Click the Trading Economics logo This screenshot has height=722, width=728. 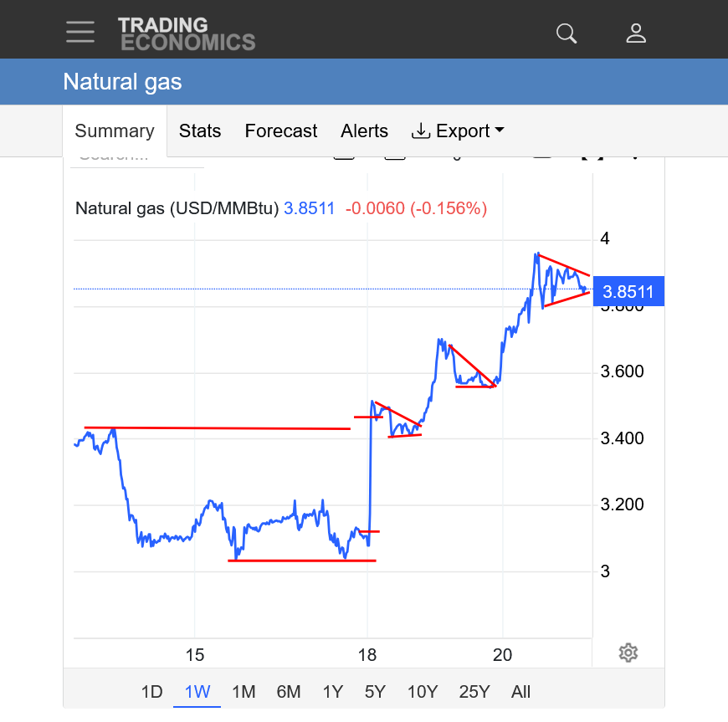point(186,33)
